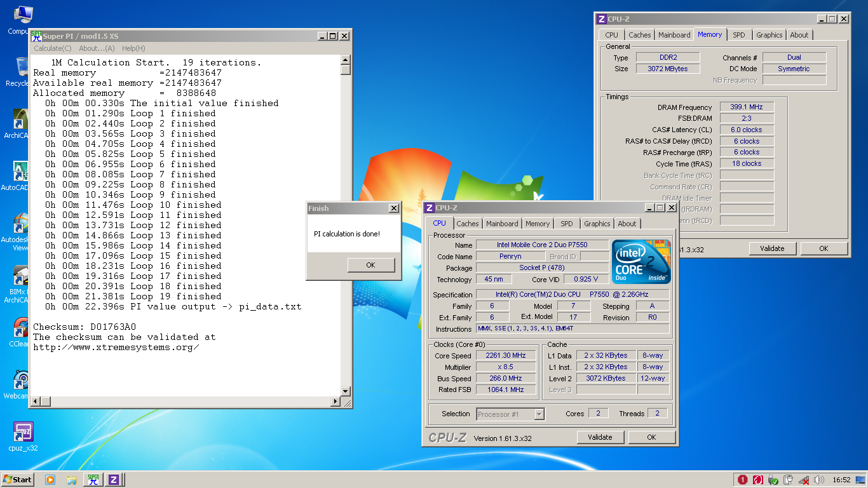Switch to Memory tab in front CPU-Z

pos(538,224)
